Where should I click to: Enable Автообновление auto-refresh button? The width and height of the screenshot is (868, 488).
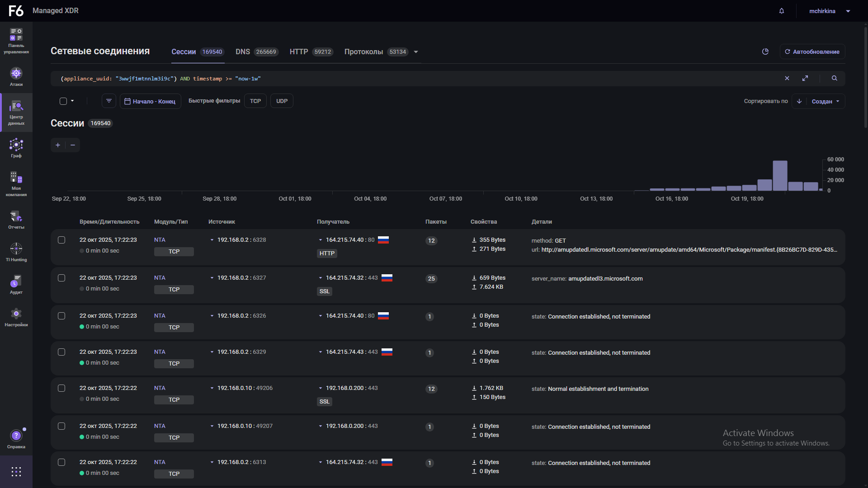tap(812, 52)
